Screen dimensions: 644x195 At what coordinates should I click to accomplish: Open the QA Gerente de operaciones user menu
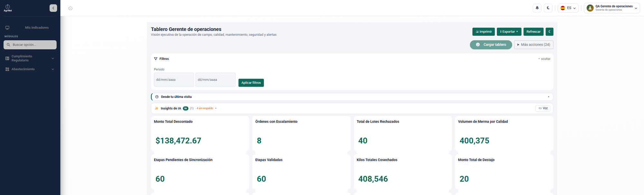pyautogui.click(x=612, y=8)
